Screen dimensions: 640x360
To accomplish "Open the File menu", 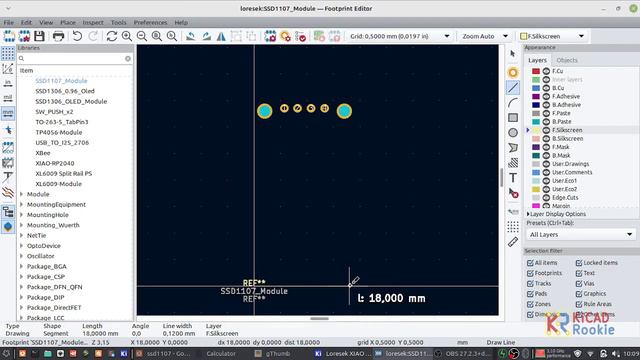I will [9, 22].
